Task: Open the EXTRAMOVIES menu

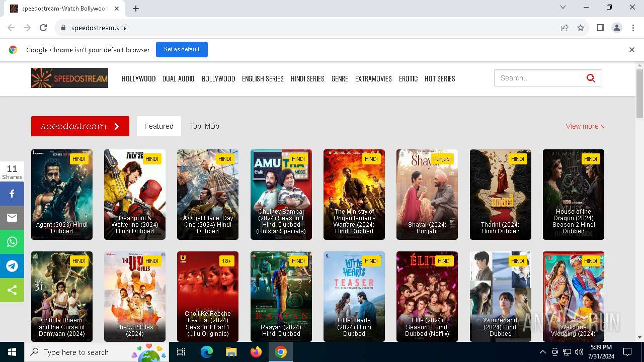Action: click(373, 78)
